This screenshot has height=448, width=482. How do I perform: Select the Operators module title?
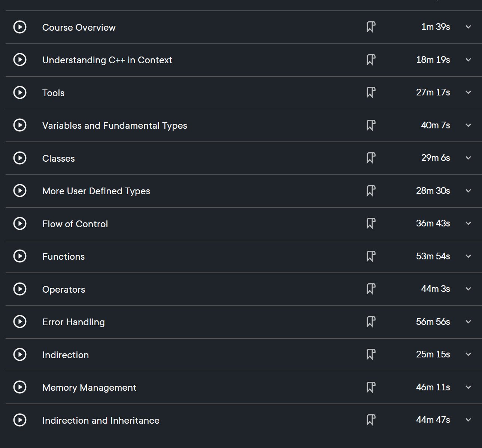pos(64,289)
